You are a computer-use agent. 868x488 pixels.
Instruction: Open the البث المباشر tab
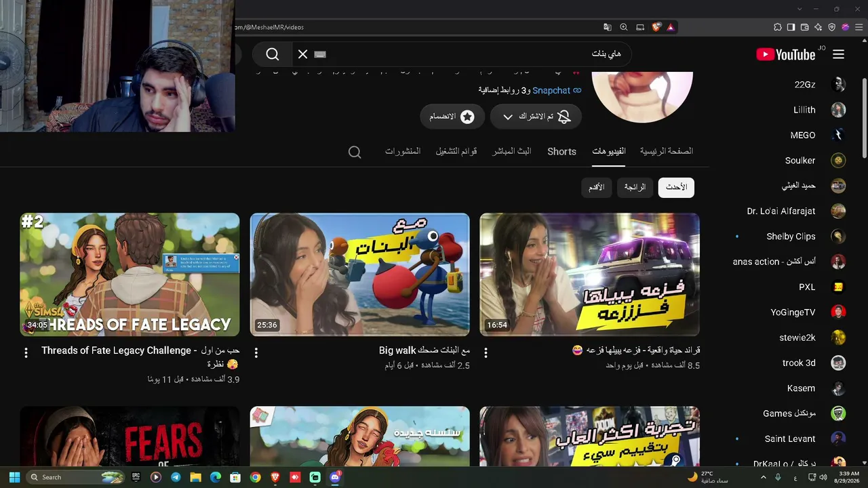tap(512, 151)
